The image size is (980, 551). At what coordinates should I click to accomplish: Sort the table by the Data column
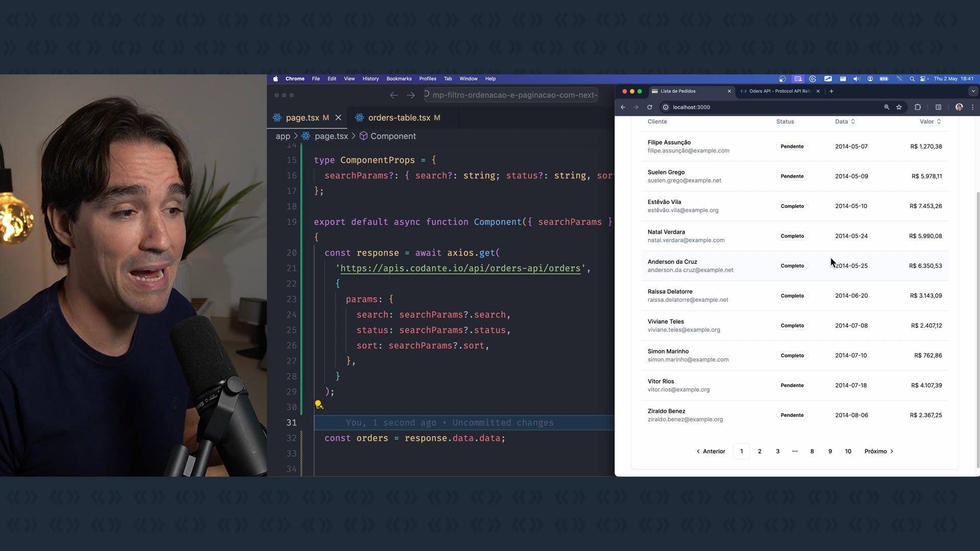(x=845, y=121)
